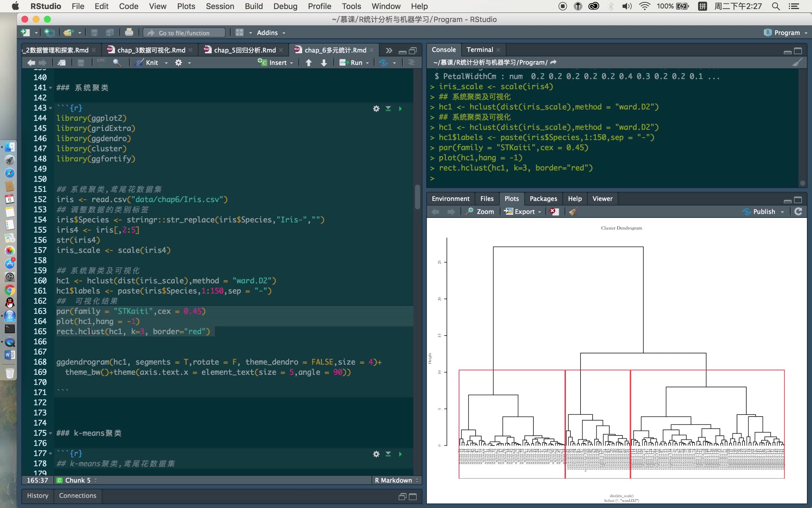This screenshot has width=812, height=508.
Task: Click the Create Project icon
Action: (x=50, y=32)
